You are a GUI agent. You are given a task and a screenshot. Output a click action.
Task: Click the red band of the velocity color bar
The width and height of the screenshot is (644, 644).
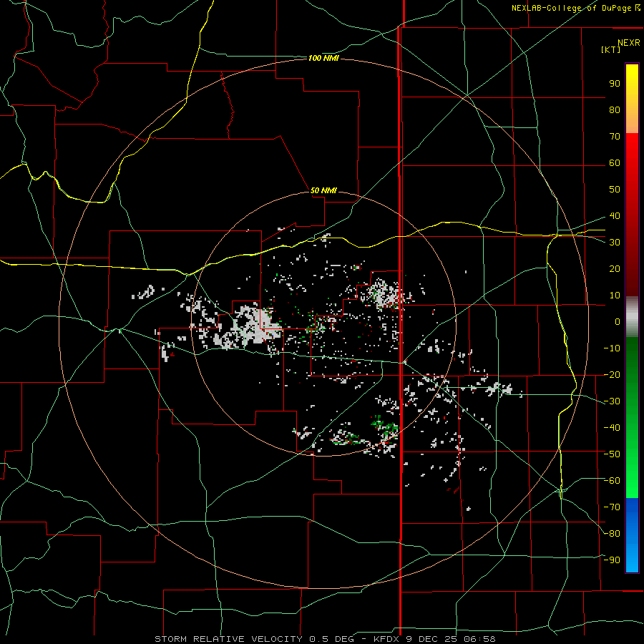point(632,215)
